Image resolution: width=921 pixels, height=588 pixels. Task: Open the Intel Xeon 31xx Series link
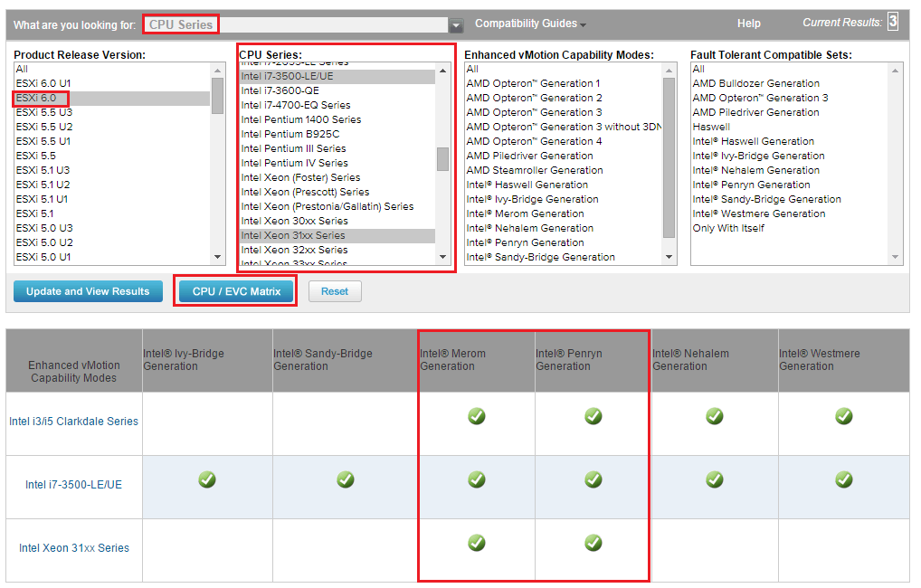pyautogui.click(x=74, y=548)
